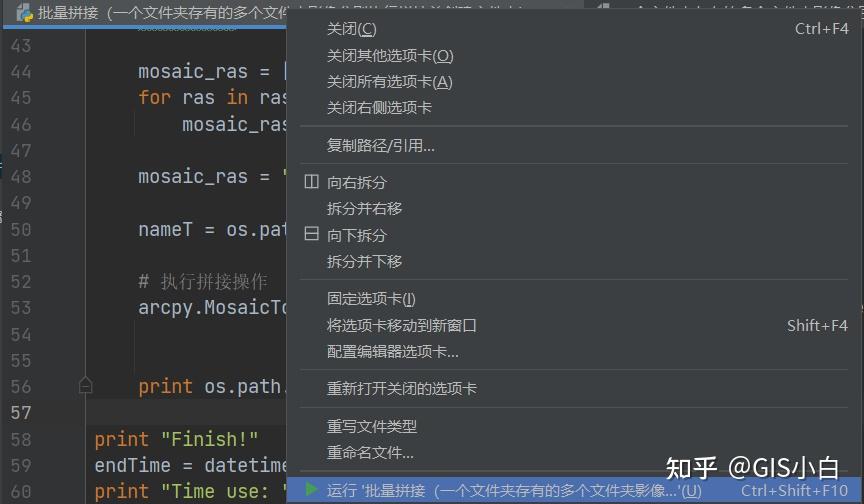Select 重新打开关闭的选项卡 entry

coord(574,388)
